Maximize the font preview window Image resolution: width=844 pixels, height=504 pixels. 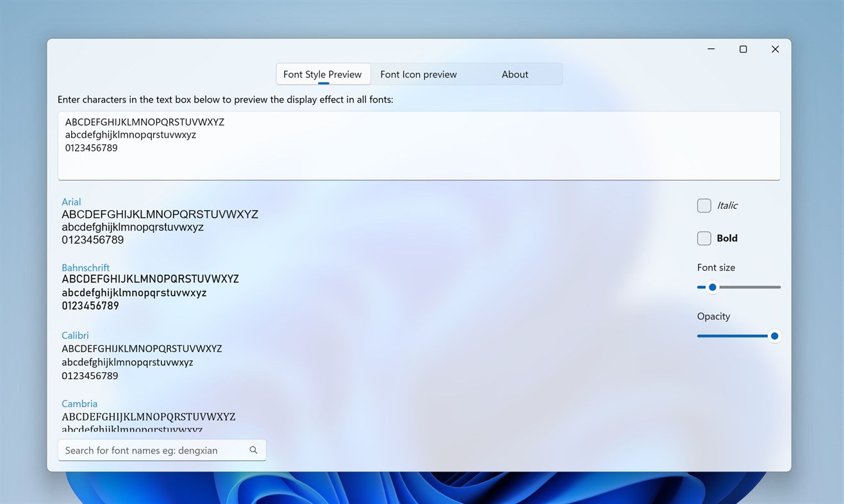coord(743,49)
